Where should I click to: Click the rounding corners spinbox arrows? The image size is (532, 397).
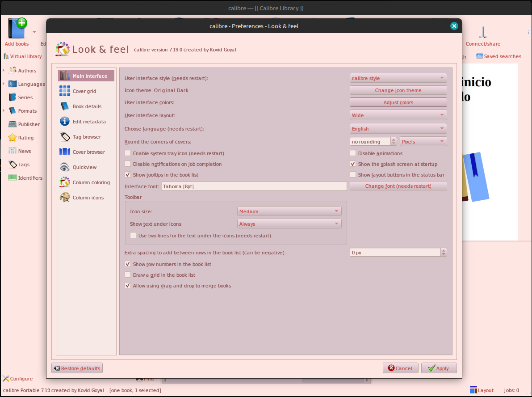pyautogui.click(x=394, y=142)
